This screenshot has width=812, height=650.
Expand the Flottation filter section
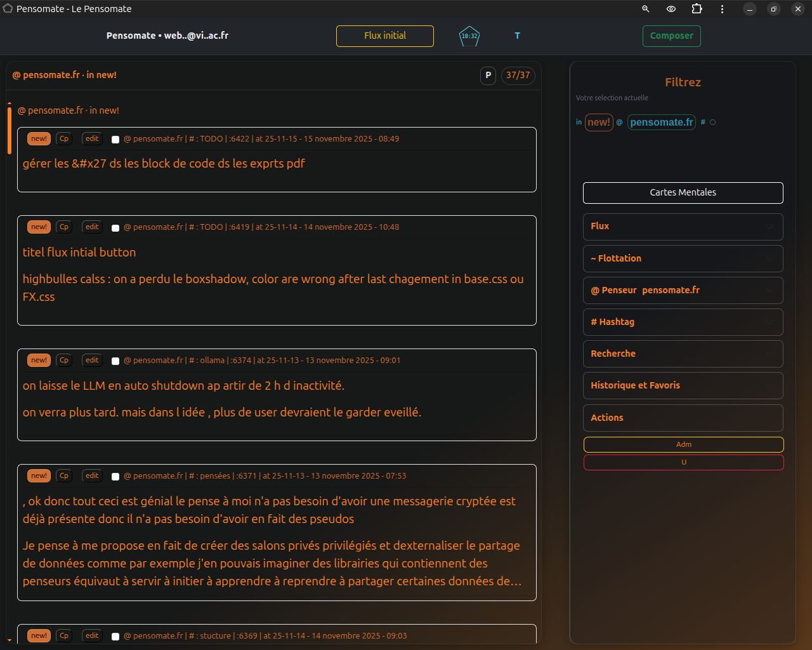(x=683, y=258)
